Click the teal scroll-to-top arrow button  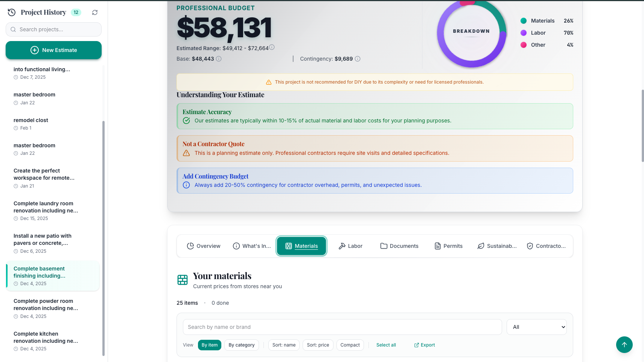coord(624,345)
